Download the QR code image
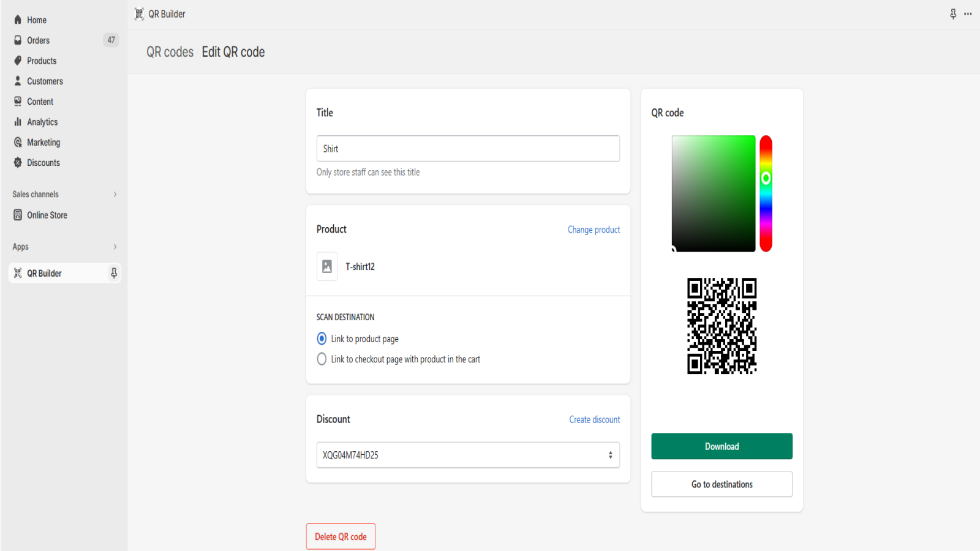Screen dimensions: 980x551 722,446
